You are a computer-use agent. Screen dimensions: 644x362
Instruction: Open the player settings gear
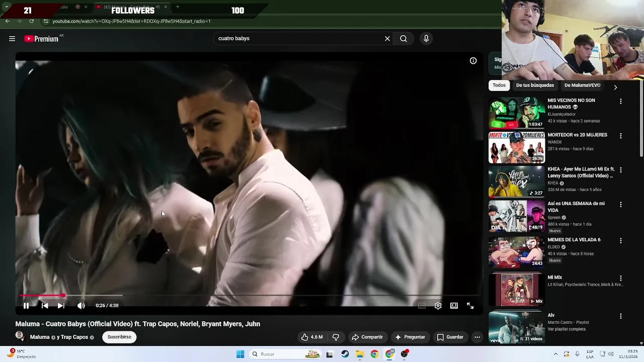click(x=438, y=306)
